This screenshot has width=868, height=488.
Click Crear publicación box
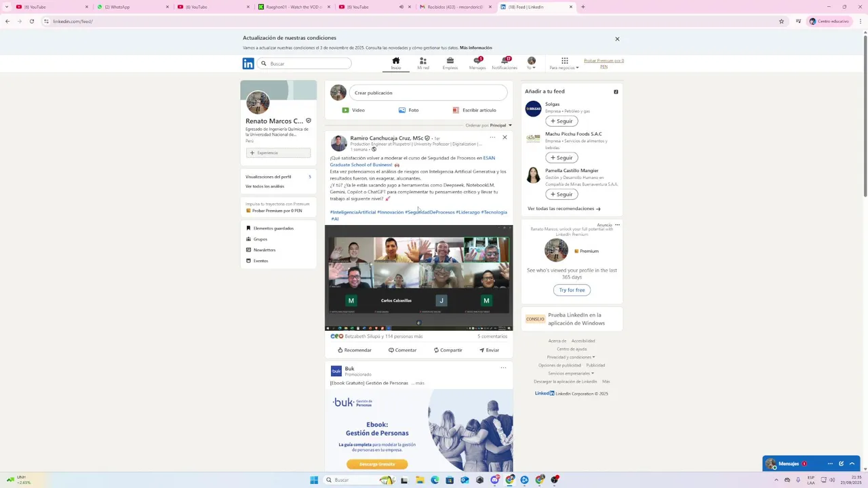[x=428, y=93]
